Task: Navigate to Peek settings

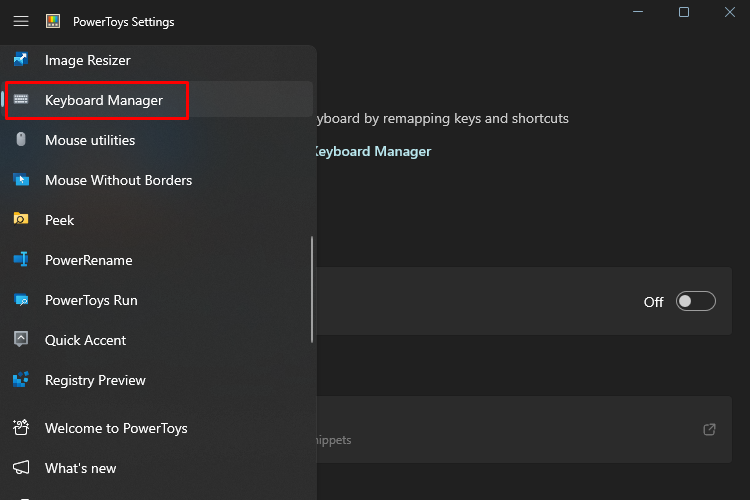Action: [x=158, y=220]
